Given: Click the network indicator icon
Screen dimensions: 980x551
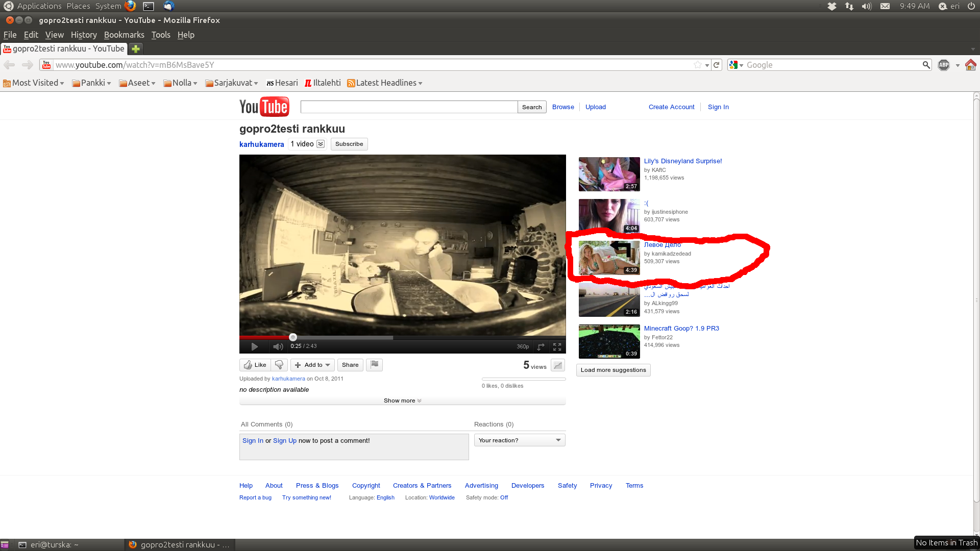Looking at the screenshot, I should pyautogui.click(x=849, y=6).
